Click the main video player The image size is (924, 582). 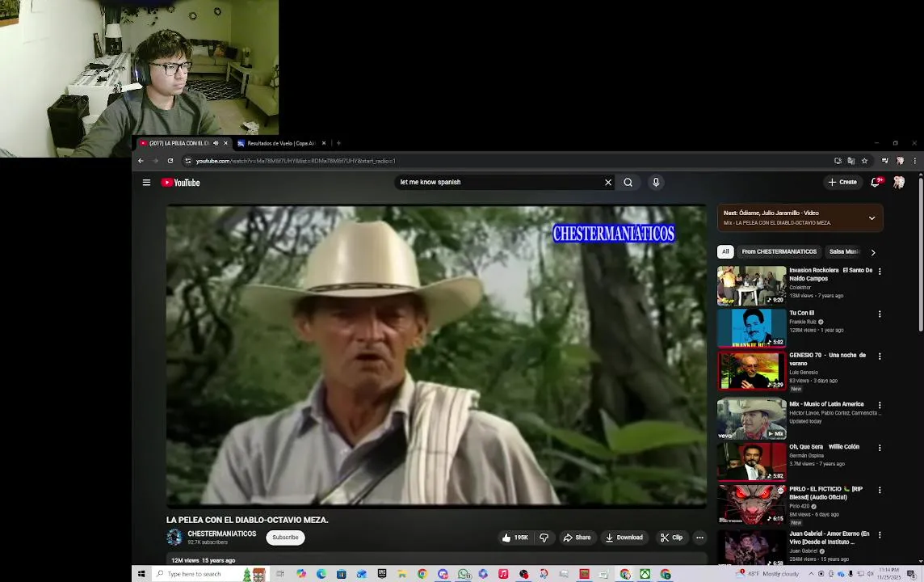tap(436, 356)
